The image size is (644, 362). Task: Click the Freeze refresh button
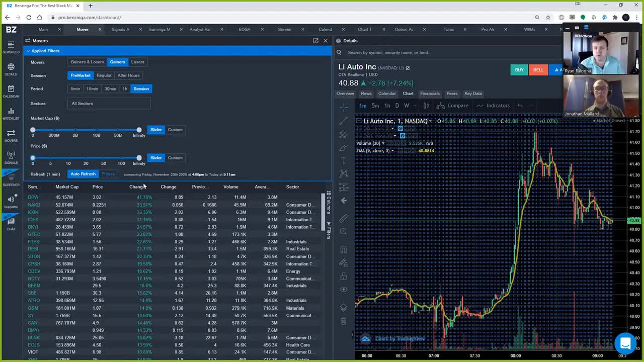[108, 174]
